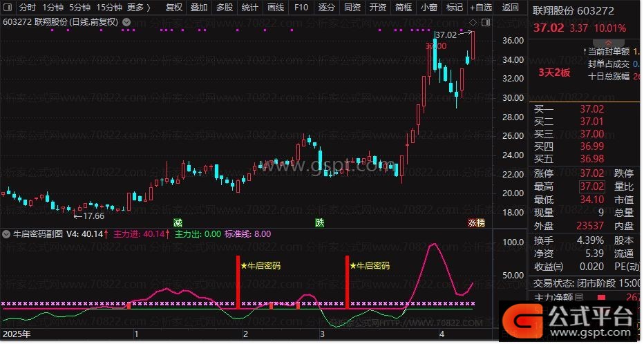Click the 主力净额 red square icon
The height and width of the screenshot is (344, 644).
point(600,298)
